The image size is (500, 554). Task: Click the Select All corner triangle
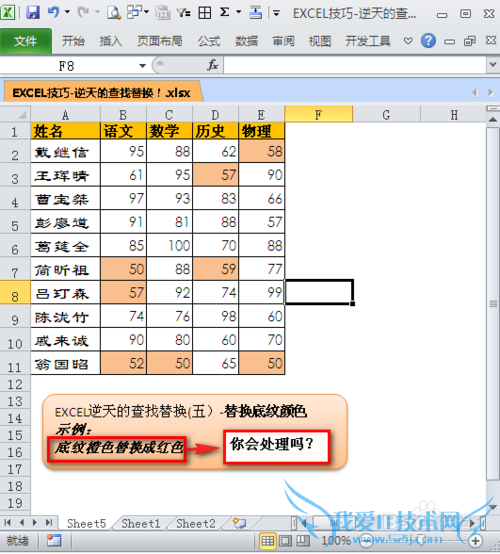coord(16,114)
